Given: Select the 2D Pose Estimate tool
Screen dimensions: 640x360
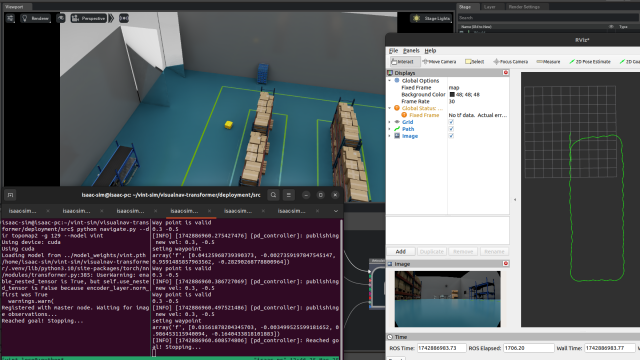Looking at the screenshot, I should pos(590,62).
